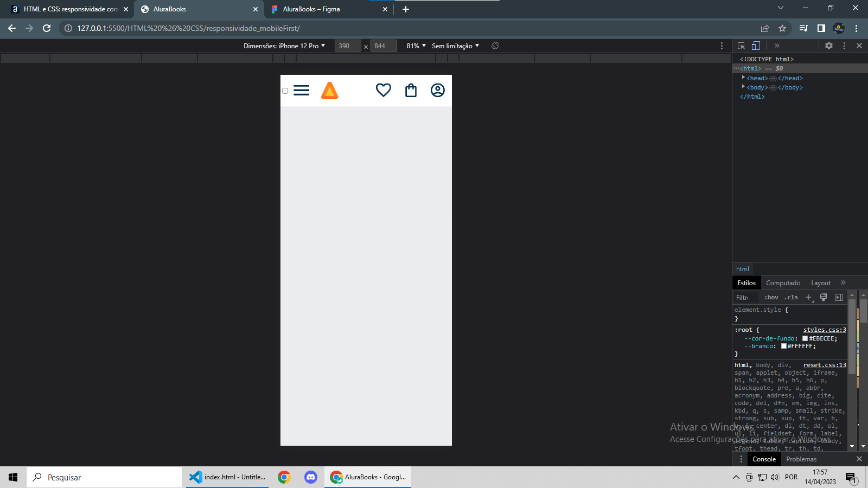The height and width of the screenshot is (488, 868).
Task: Open the Console drawer tab
Action: [x=764, y=459]
